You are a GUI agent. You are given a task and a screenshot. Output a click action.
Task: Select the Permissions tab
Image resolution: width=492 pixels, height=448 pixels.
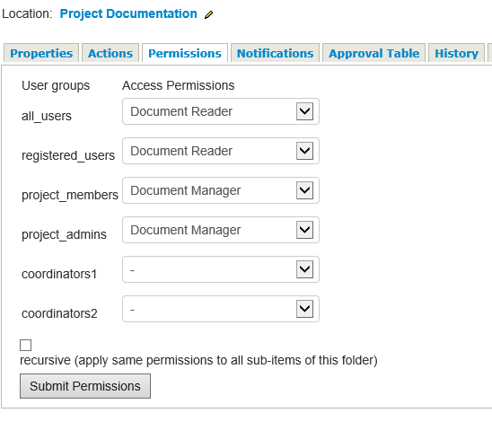point(185,53)
